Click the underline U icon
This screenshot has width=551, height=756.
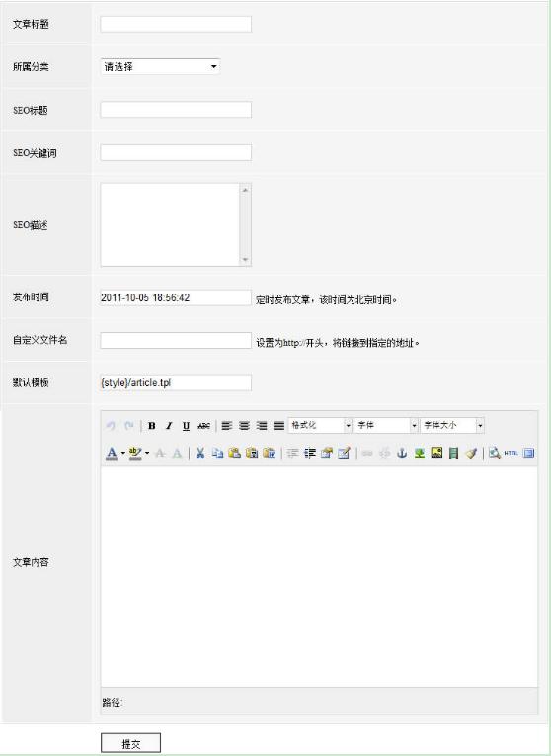click(186, 426)
